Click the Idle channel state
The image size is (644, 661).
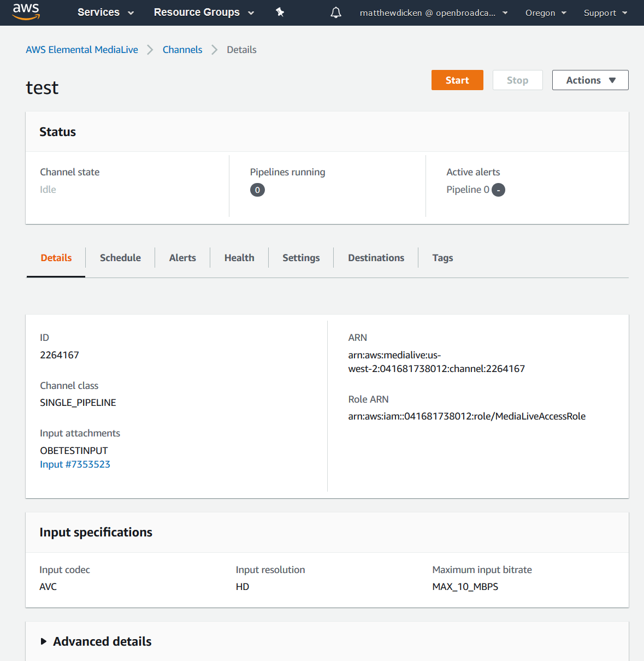pos(48,190)
